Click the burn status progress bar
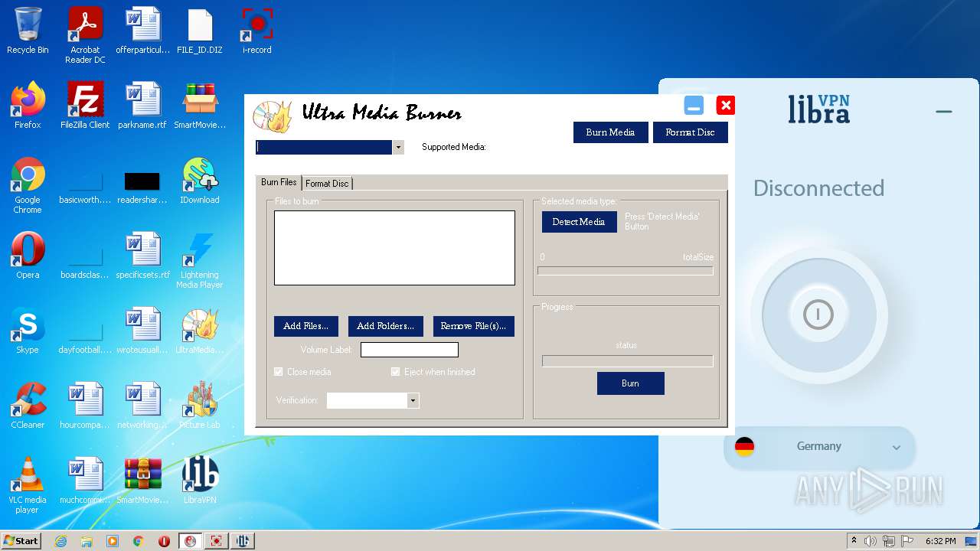Viewport: 980px width, 551px height. 628,361
